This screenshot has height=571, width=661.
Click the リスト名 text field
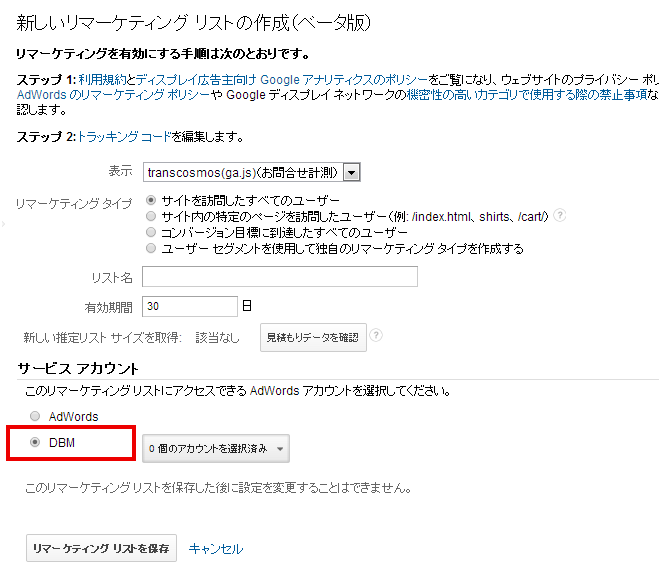(x=279, y=276)
